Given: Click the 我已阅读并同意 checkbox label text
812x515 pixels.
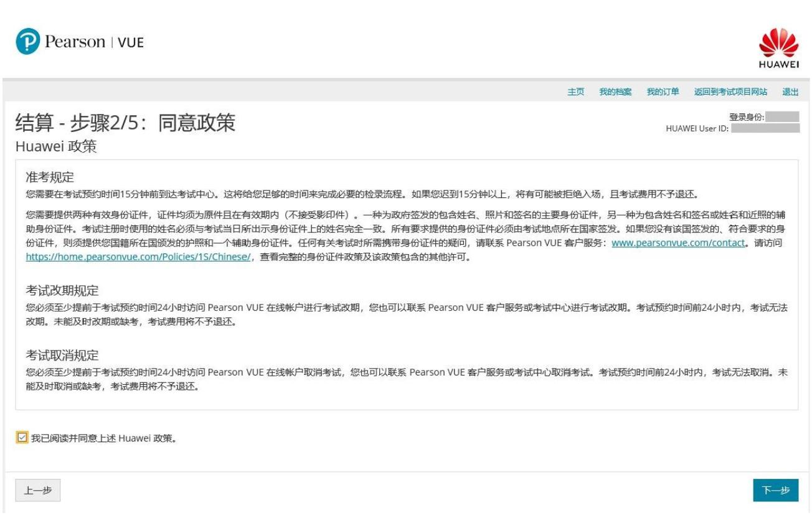Looking at the screenshot, I should pyautogui.click(x=104, y=438).
